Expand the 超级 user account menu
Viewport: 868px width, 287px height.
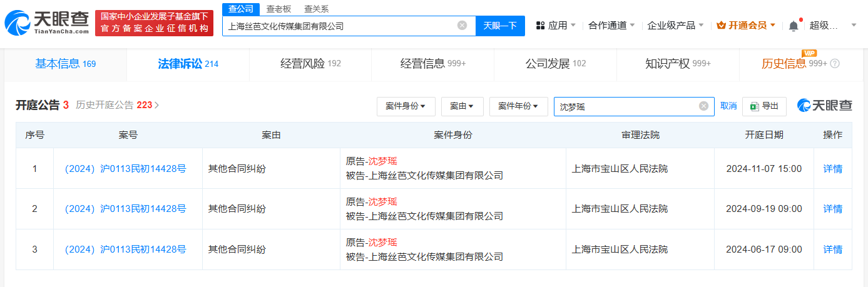832,26
